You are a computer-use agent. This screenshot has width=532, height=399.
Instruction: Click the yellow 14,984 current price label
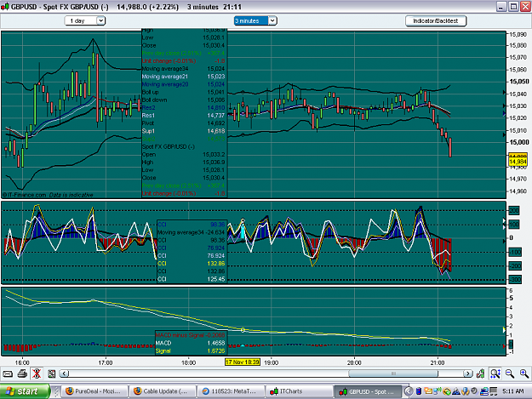[x=518, y=162]
